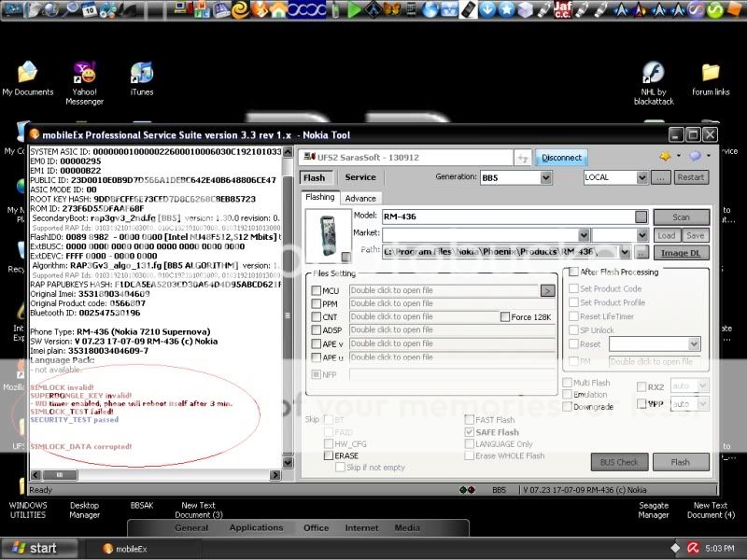Click the Restart button
Screen dimensions: 747x560
(691, 177)
